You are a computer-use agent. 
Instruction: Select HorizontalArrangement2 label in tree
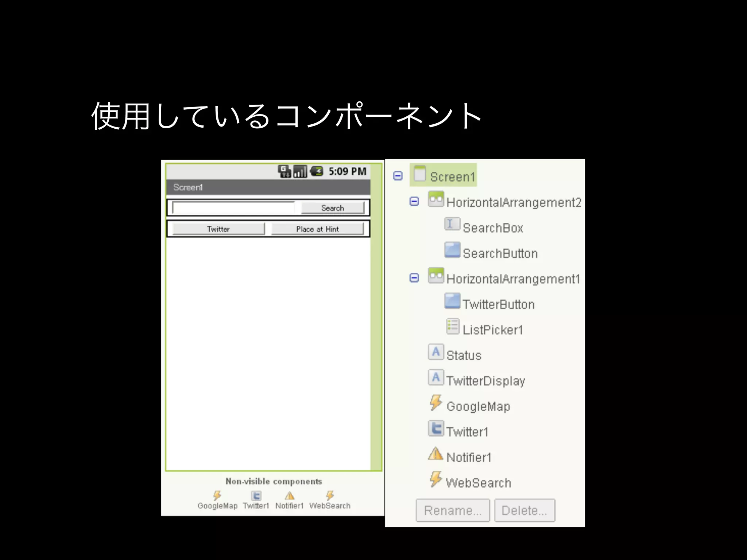[x=514, y=203]
